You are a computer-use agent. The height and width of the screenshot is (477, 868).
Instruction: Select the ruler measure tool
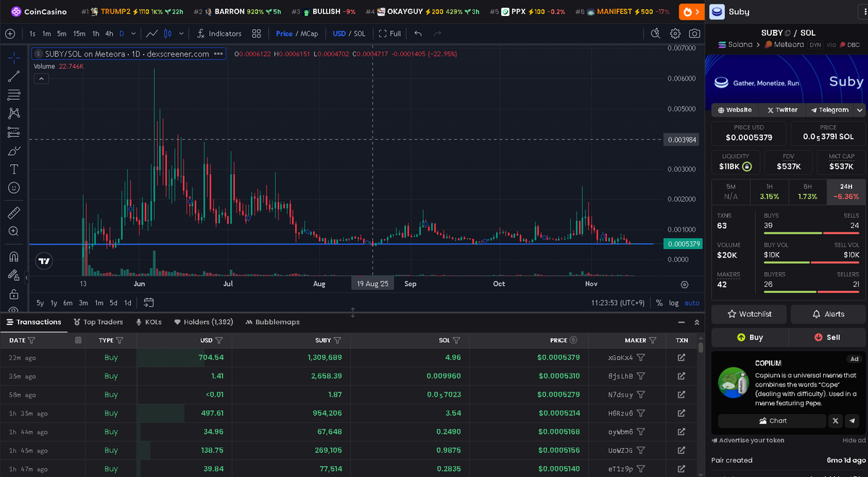[14, 213]
